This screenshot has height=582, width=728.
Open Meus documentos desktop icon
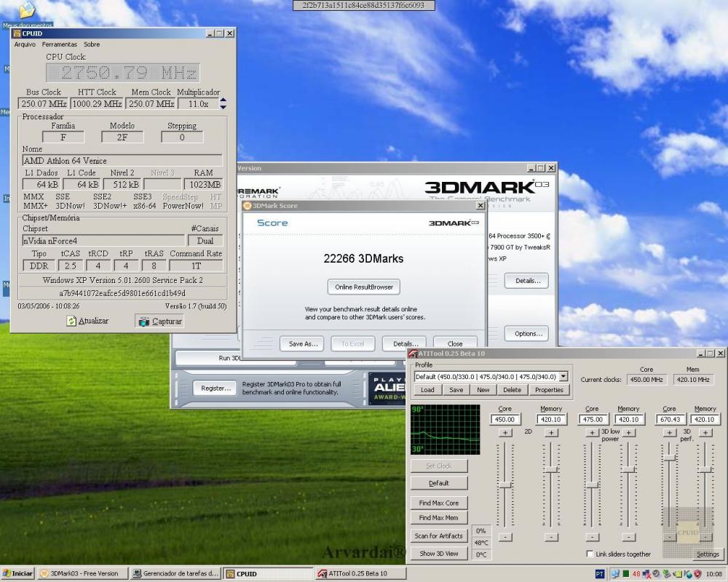click(27, 10)
